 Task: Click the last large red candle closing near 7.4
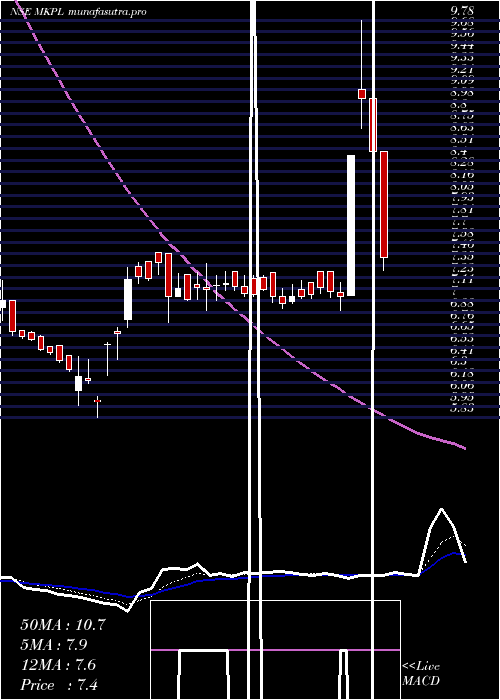coord(384,204)
